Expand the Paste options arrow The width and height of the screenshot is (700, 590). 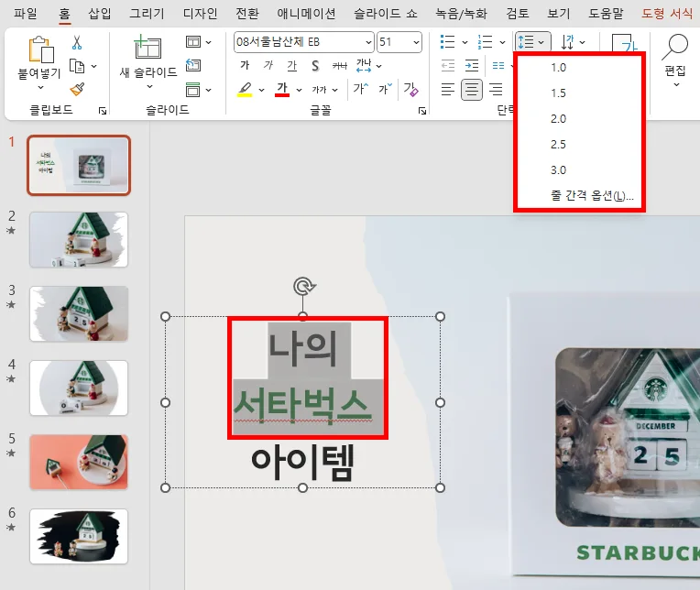(x=40, y=87)
